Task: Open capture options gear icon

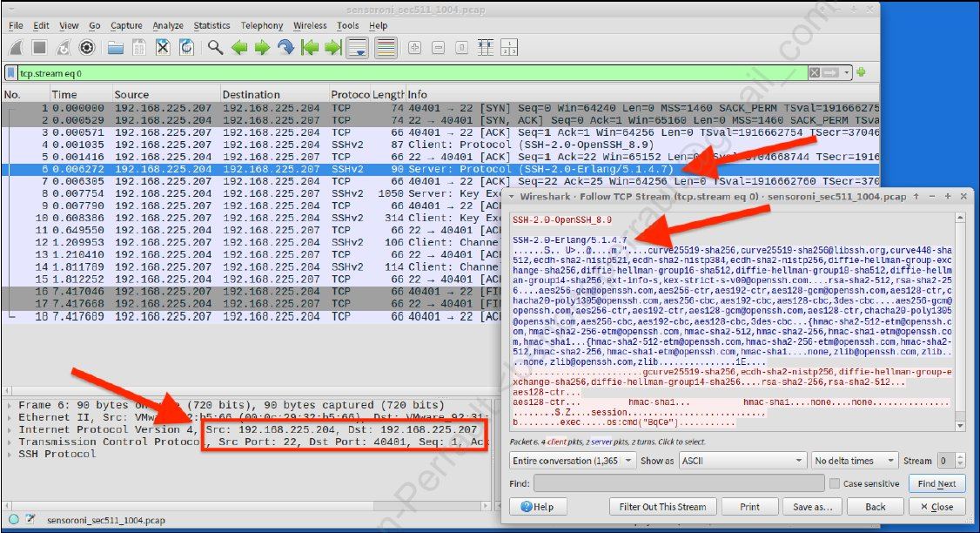Action: 87,48
